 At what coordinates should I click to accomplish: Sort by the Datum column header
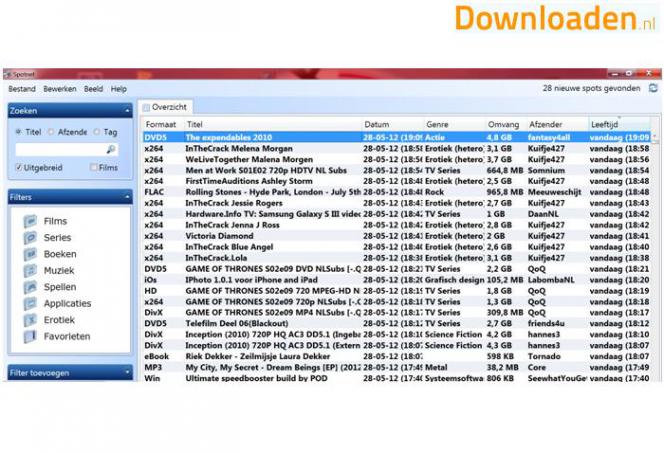393,124
